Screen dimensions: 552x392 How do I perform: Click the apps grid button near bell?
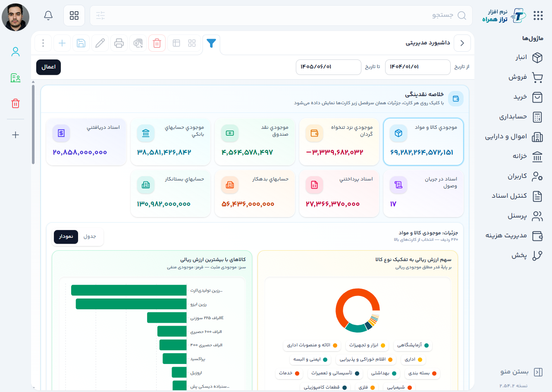click(74, 16)
